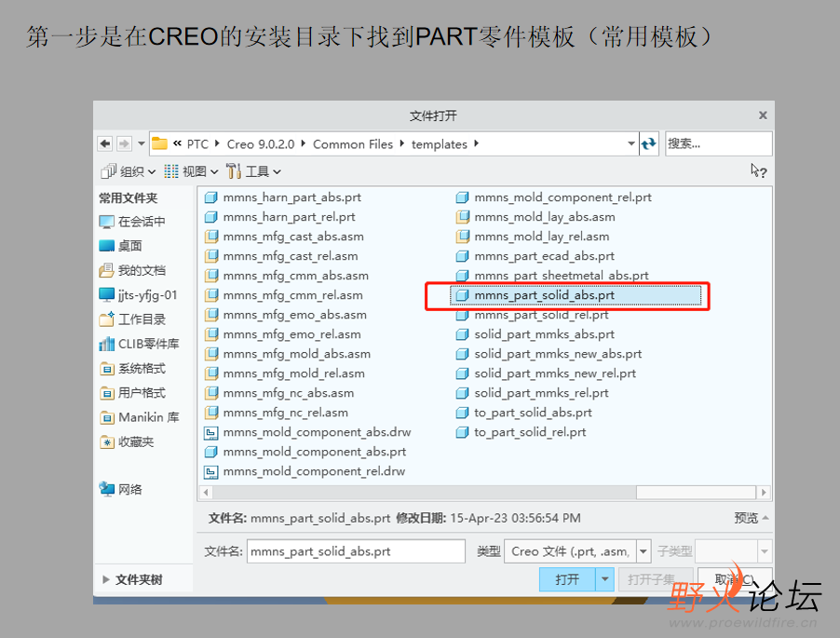840x638 pixels.
Task: Select mmns_part_solid_abs.prt in file list
Action: (x=576, y=295)
